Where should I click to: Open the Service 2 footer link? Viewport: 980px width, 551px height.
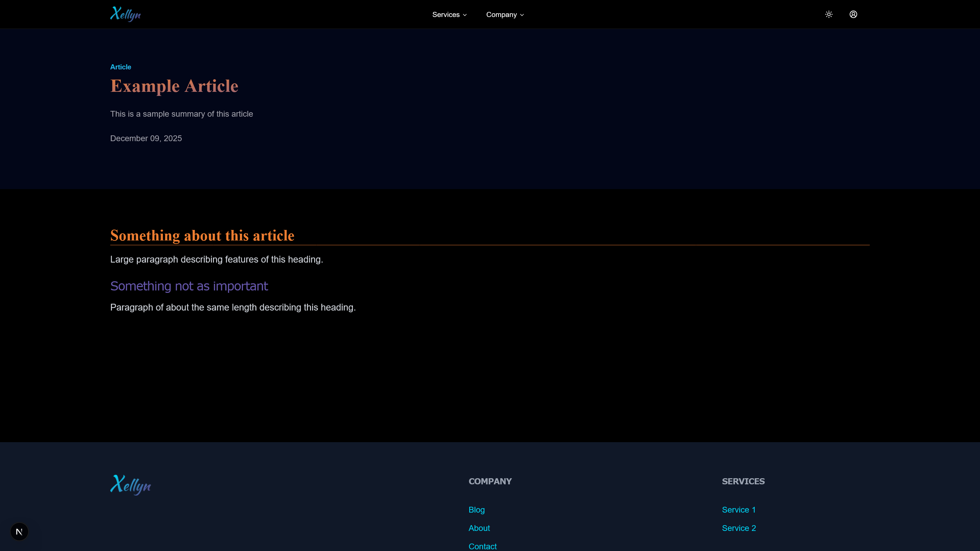coord(739,528)
